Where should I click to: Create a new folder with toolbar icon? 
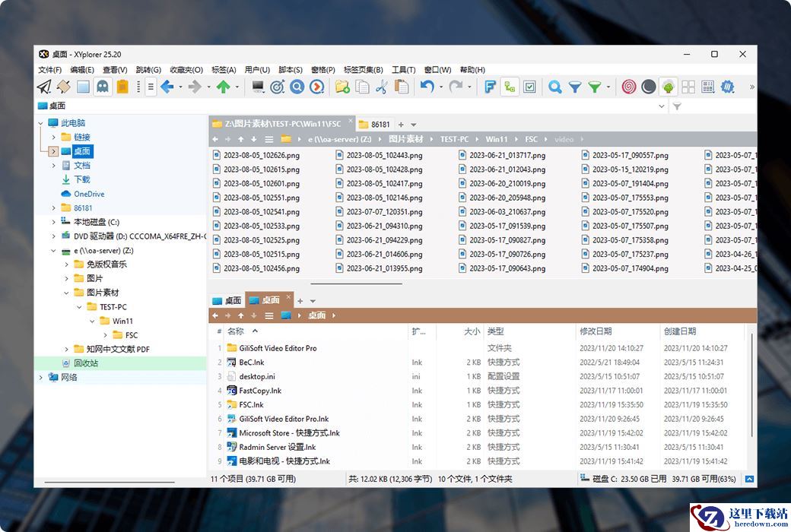coord(342,87)
